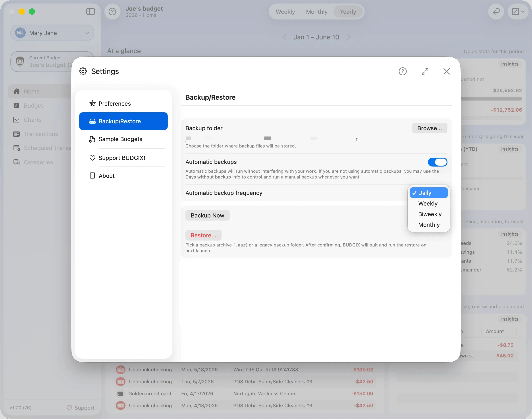Click the Insights button above Amount column
532x419 pixels.
510,319
